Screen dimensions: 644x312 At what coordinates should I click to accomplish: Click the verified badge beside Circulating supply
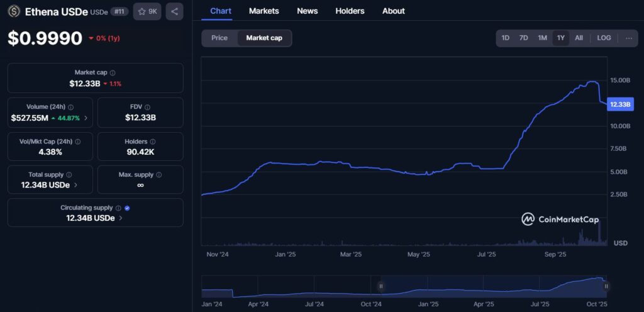coord(127,208)
